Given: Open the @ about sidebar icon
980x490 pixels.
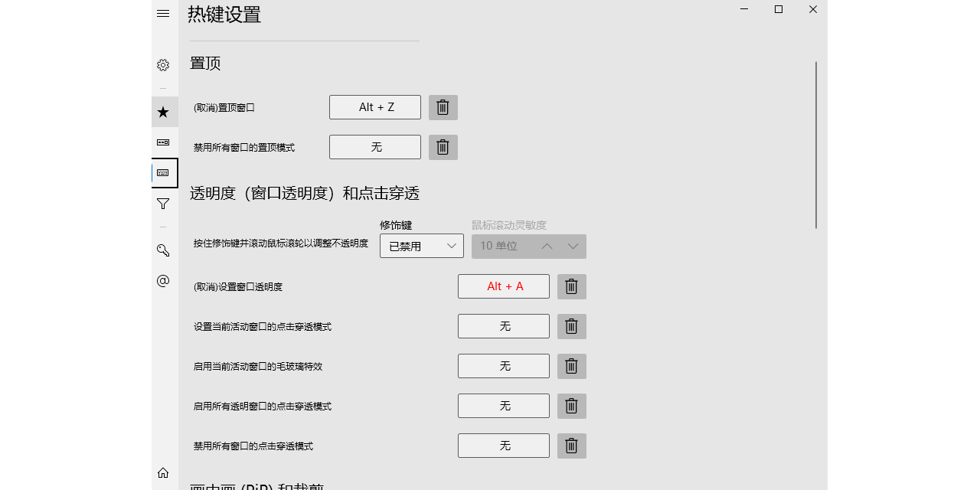Looking at the screenshot, I should (x=163, y=281).
